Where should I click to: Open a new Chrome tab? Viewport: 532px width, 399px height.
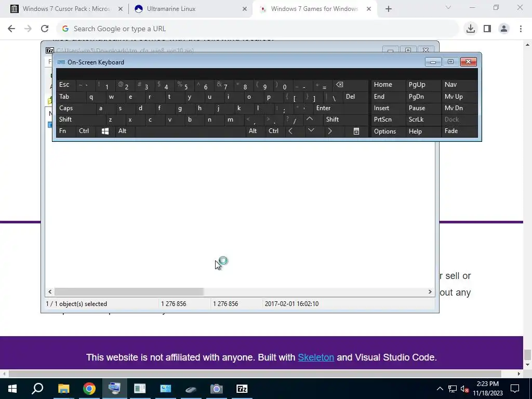point(389,9)
